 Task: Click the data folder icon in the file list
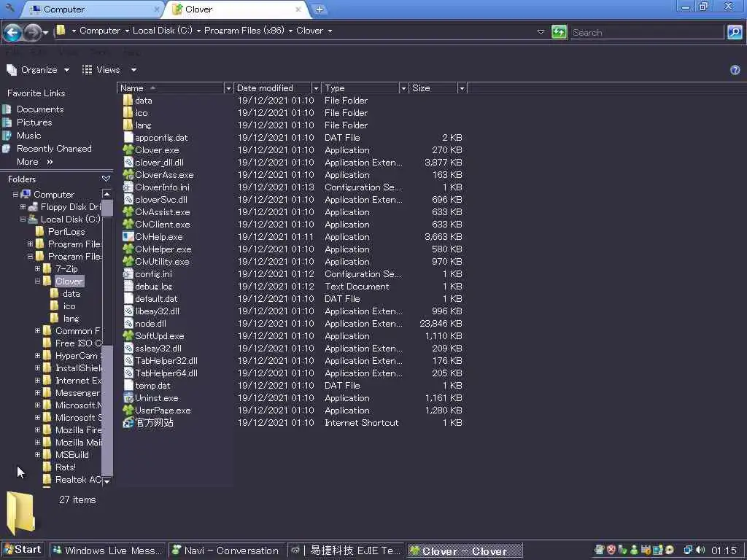(128, 101)
